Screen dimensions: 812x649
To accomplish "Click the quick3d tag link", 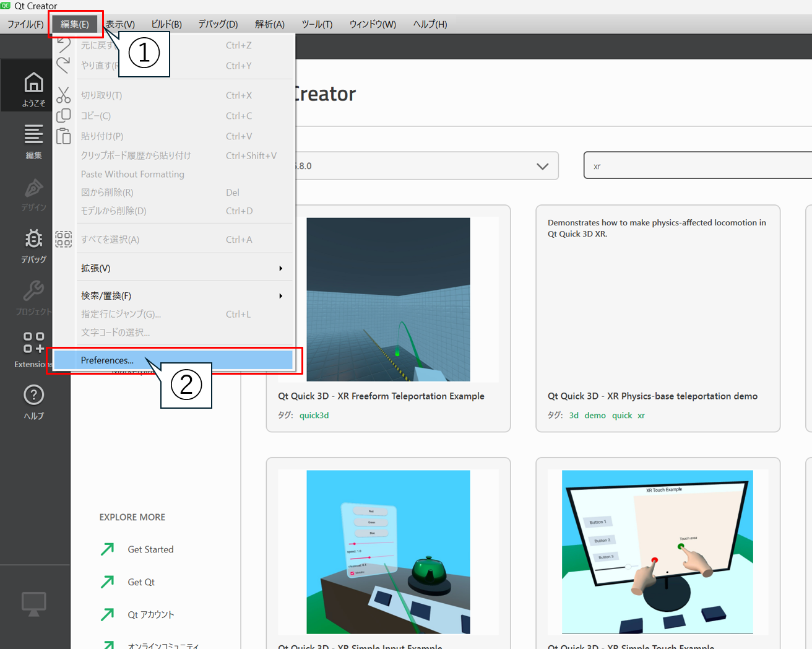I will pos(314,416).
